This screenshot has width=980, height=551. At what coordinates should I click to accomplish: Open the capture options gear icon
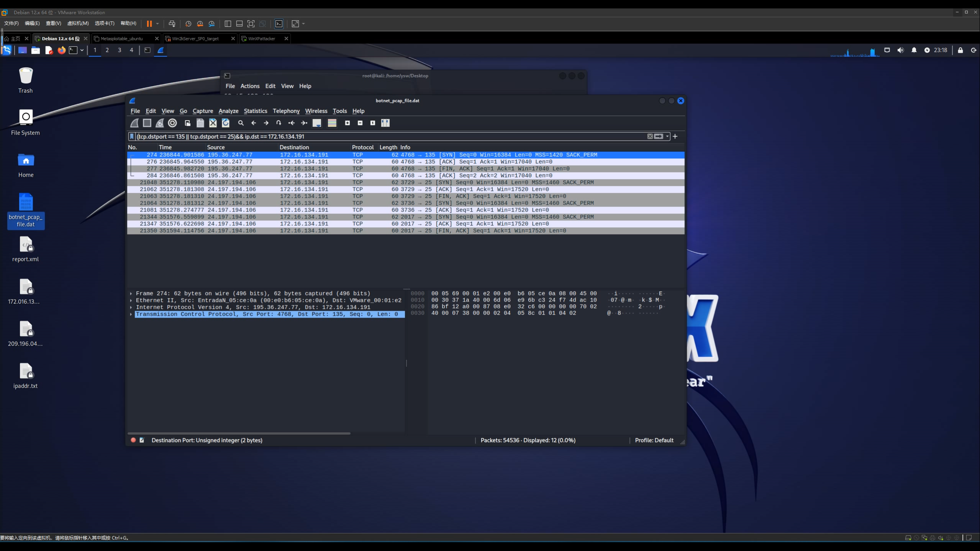172,123
